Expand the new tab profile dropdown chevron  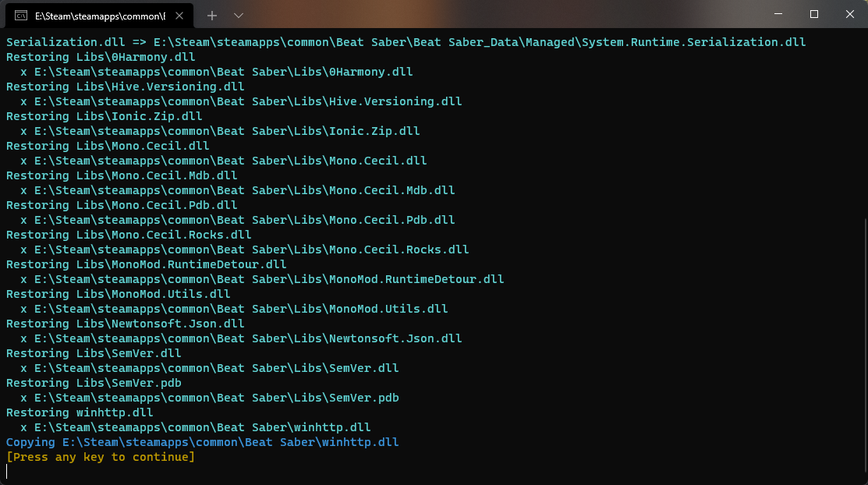click(239, 16)
